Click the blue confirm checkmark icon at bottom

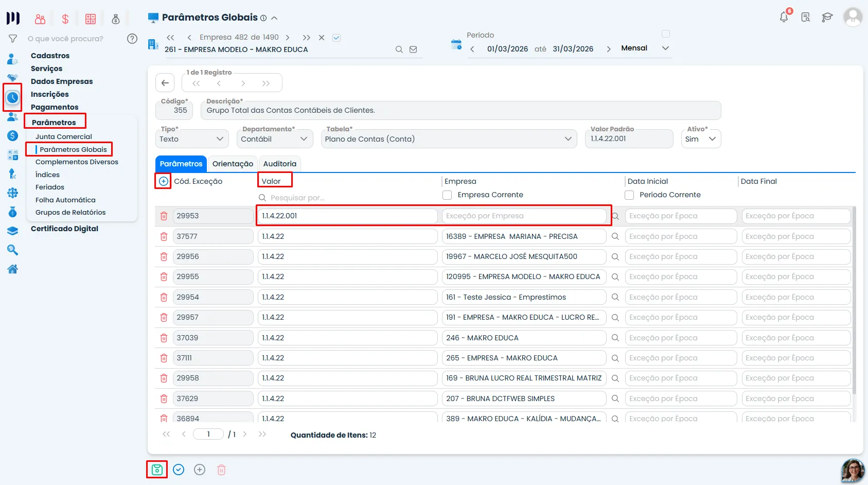click(179, 470)
